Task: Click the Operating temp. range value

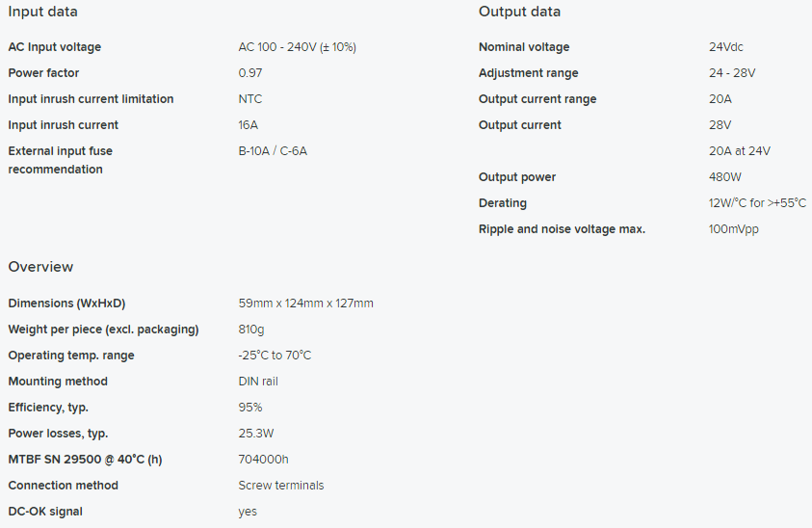Action: click(275, 355)
